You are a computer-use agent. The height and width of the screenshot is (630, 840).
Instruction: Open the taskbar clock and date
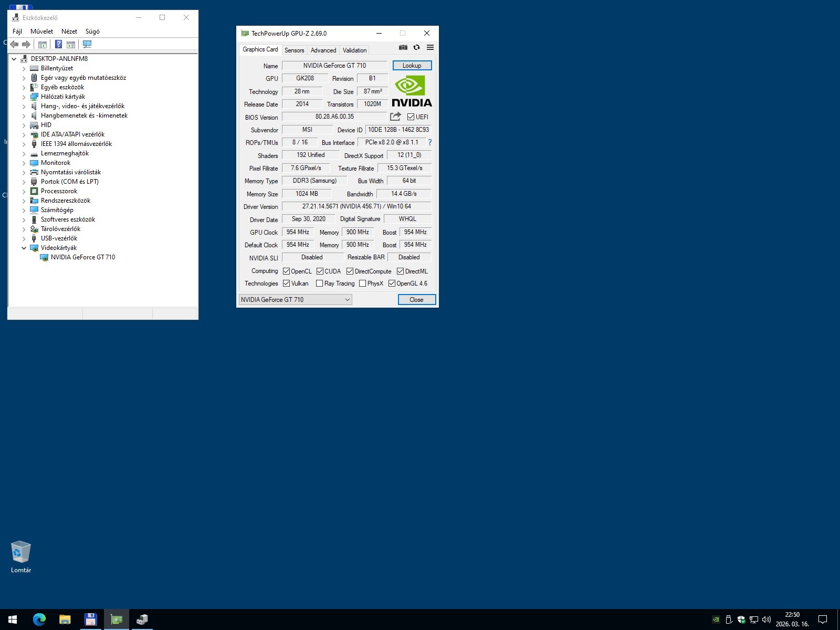click(793, 619)
